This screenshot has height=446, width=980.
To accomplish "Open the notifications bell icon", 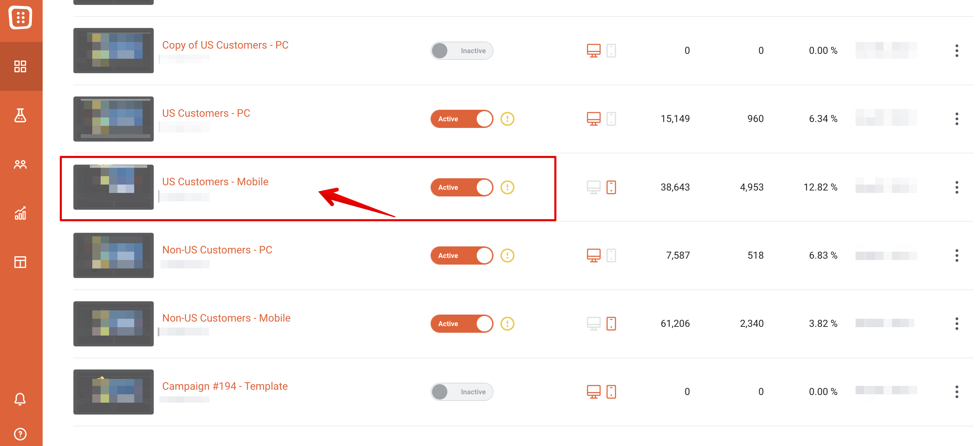I will 20,399.
